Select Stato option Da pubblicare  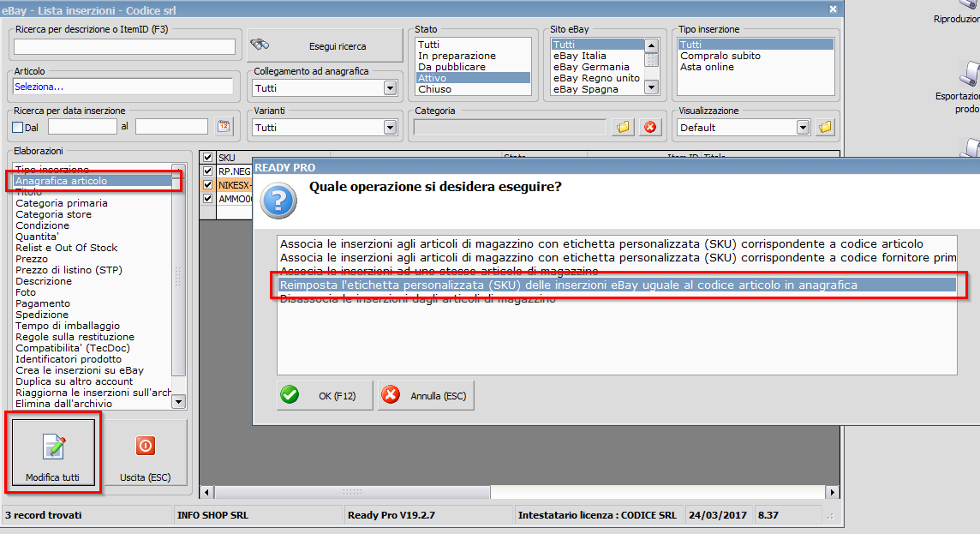(473, 67)
